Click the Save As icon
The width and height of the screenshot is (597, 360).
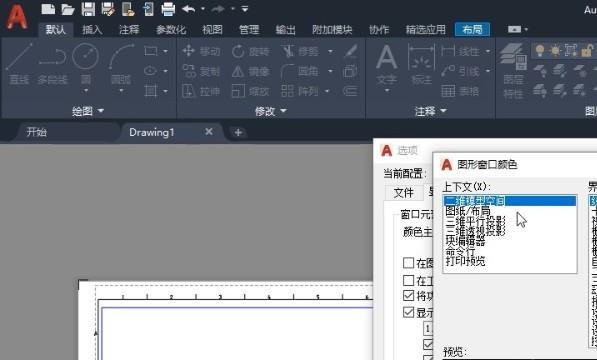pyautogui.click(x=108, y=9)
